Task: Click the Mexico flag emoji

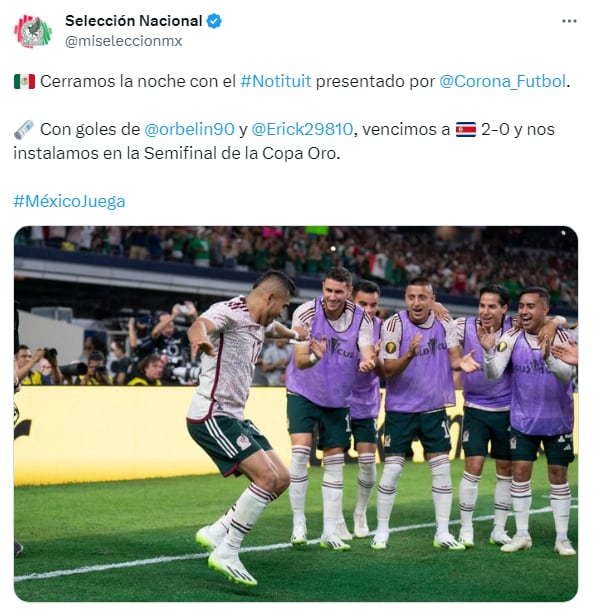Action: (24, 82)
